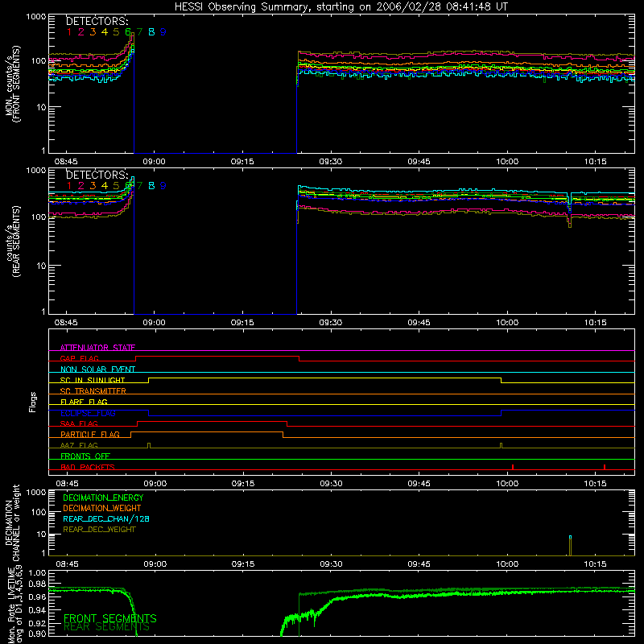Select detector 8 in front segments legend
This screenshot has width=644, height=644.
point(151,32)
